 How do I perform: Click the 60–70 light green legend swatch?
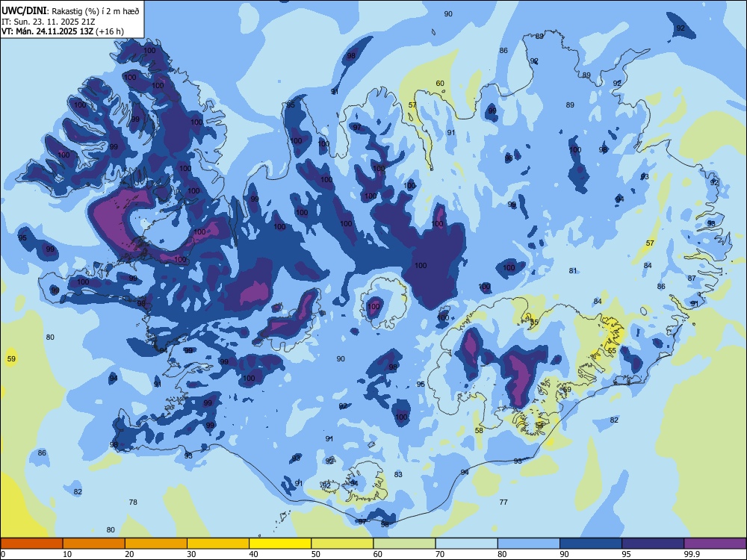404,544
